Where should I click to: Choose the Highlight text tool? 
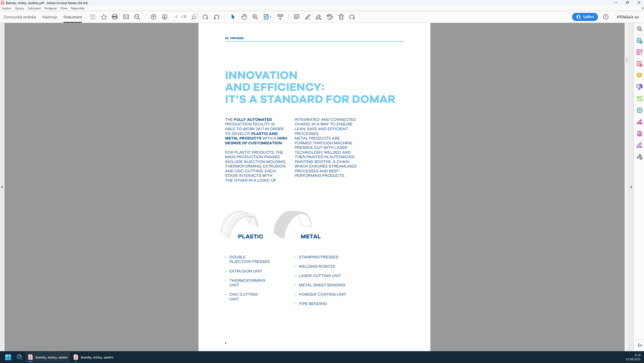click(x=308, y=17)
